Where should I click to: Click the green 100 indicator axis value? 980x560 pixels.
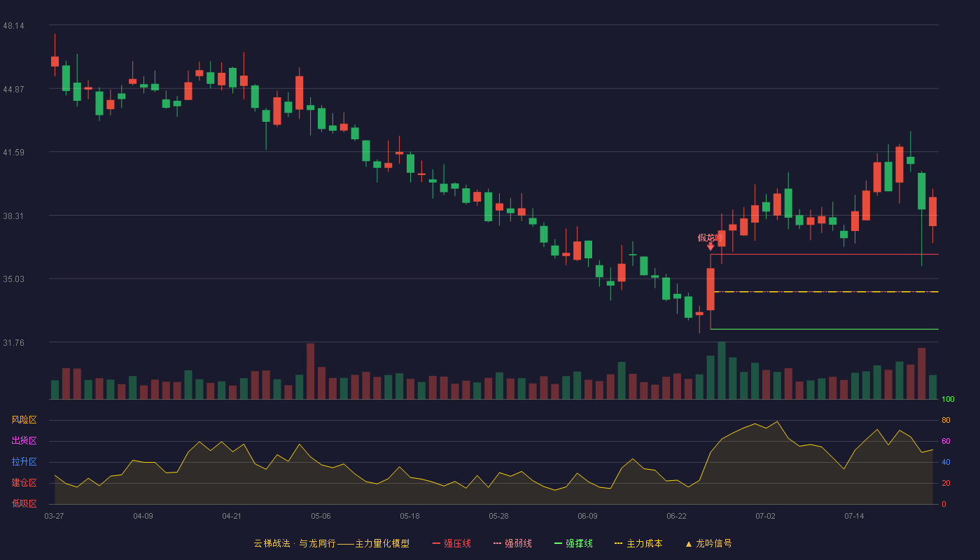click(948, 400)
